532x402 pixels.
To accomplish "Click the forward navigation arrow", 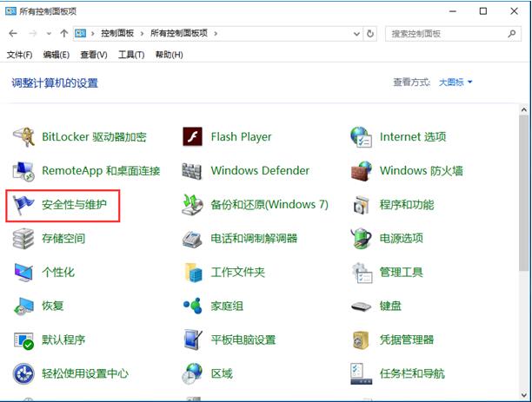I will click(33, 34).
